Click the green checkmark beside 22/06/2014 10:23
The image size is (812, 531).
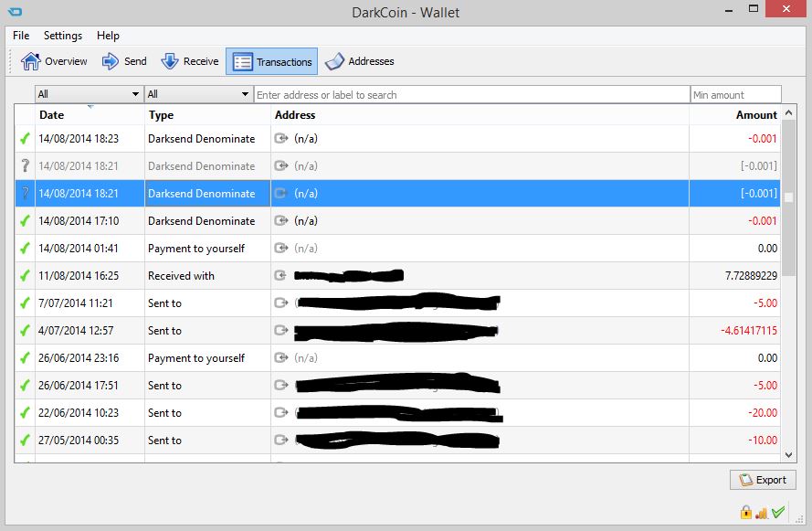click(25, 413)
